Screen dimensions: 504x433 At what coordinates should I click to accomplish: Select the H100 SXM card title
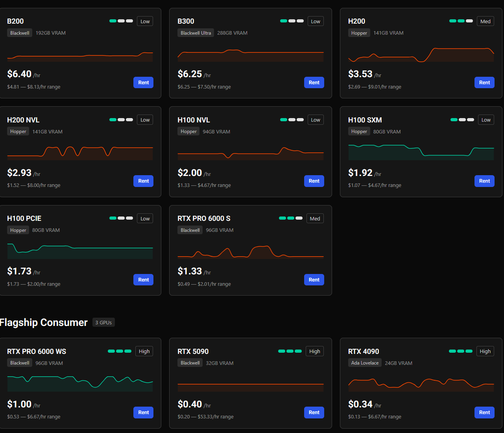click(365, 120)
